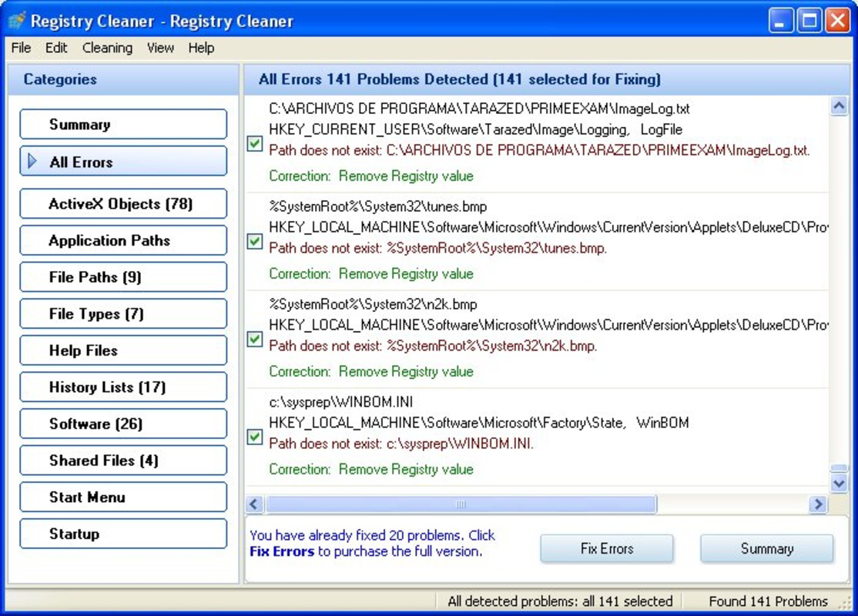Uncheck the ImageLog.txt error entry
Image resolution: width=858 pixels, height=616 pixels.
(254, 144)
